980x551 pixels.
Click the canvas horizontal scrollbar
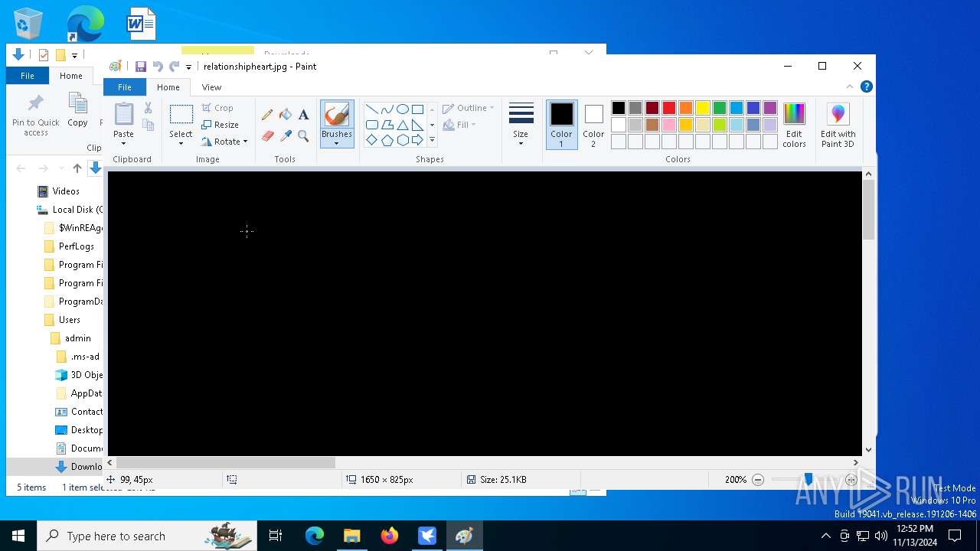[x=226, y=462]
